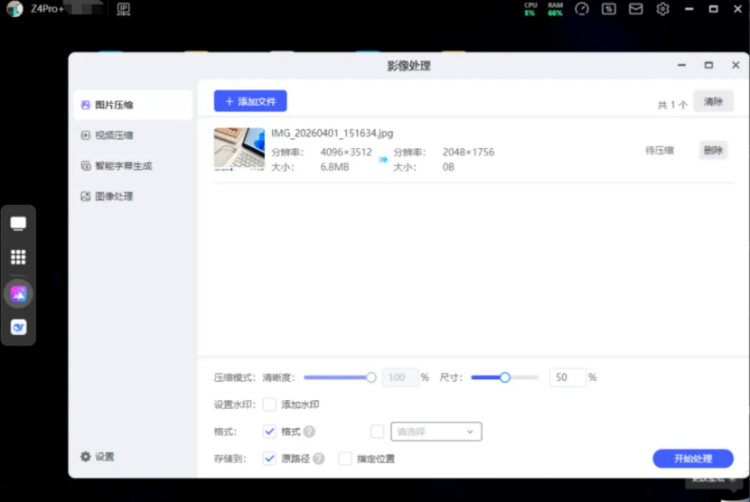Click the RAM usage indicator

pyautogui.click(x=555, y=9)
